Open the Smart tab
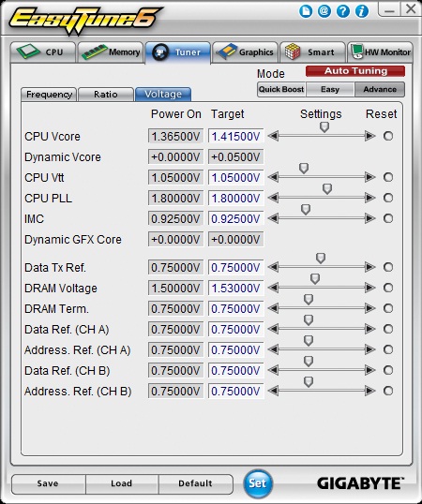This screenshot has width=422, height=504. coord(312,52)
